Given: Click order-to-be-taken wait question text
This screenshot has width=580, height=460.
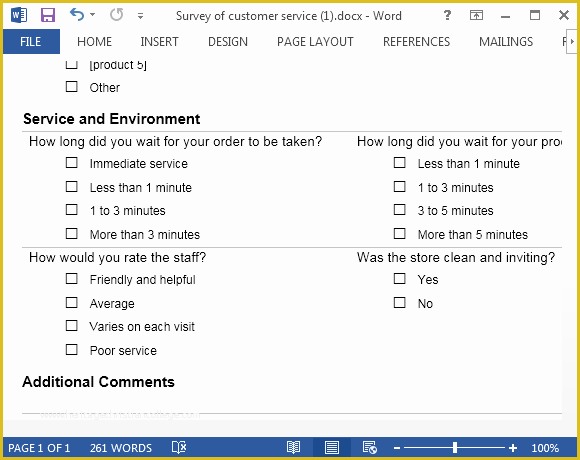Looking at the screenshot, I should (x=176, y=142).
